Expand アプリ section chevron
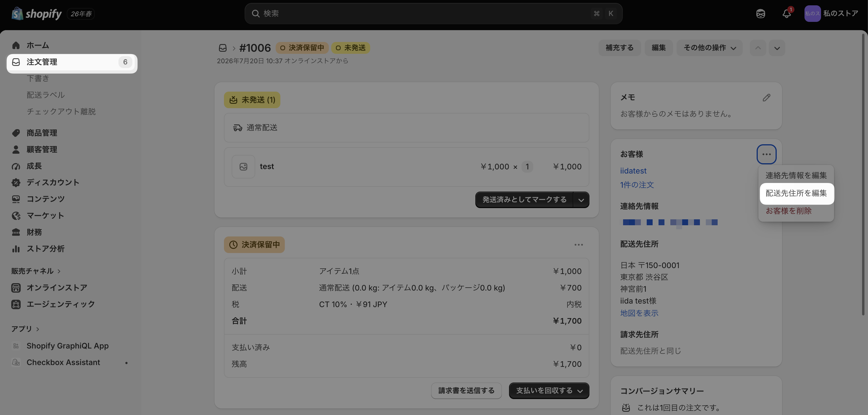868x415 pixels. 38,329
